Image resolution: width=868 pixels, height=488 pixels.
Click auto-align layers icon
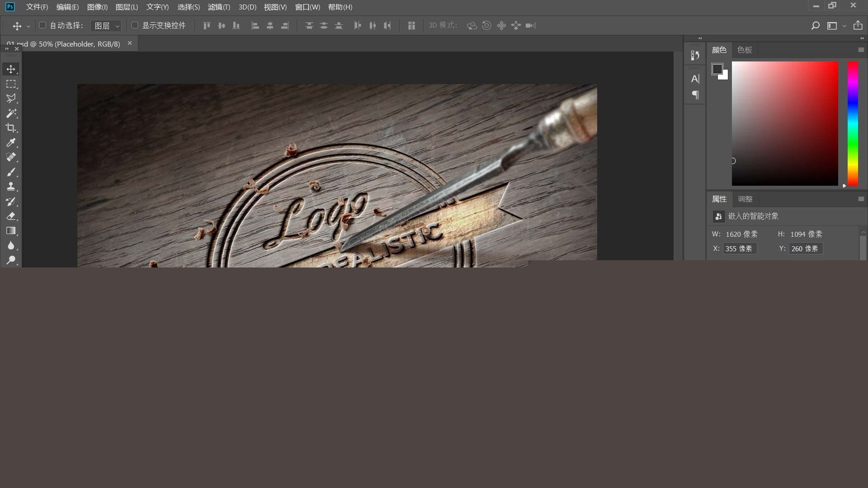pos(411,26)
